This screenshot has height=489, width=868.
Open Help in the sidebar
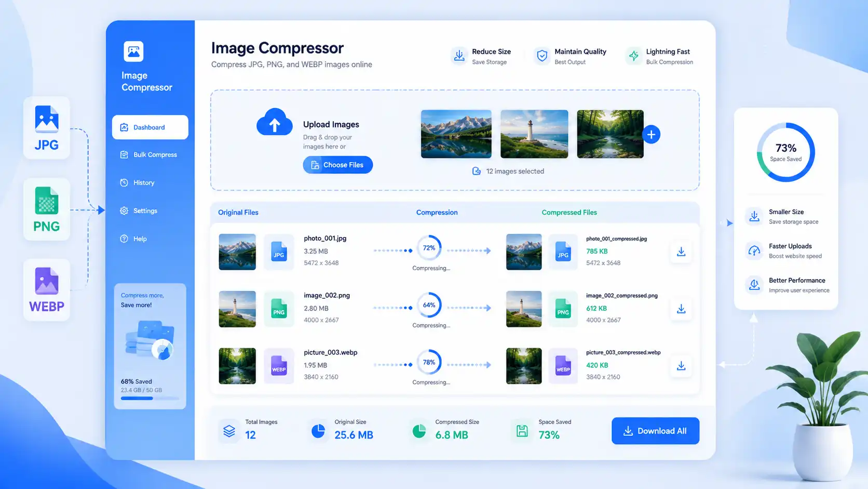[134, 239]
